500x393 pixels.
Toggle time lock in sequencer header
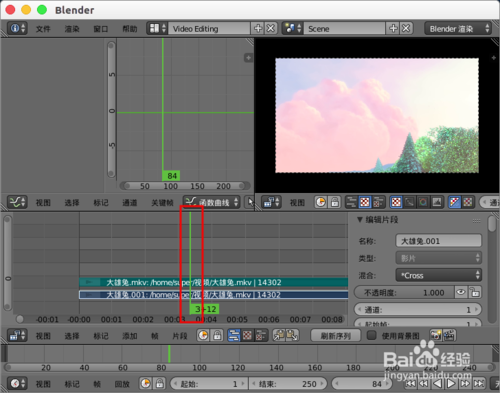click(217, 335)
